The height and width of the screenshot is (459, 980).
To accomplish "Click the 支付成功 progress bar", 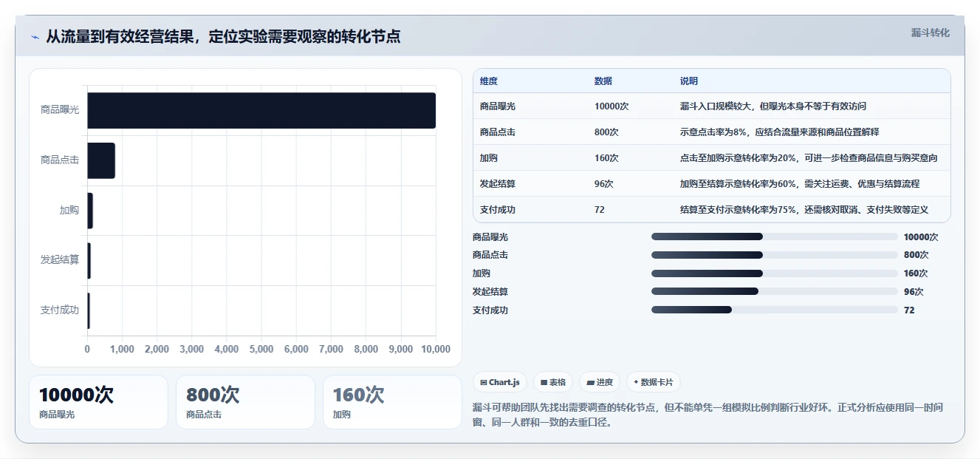I will point(775,310).
